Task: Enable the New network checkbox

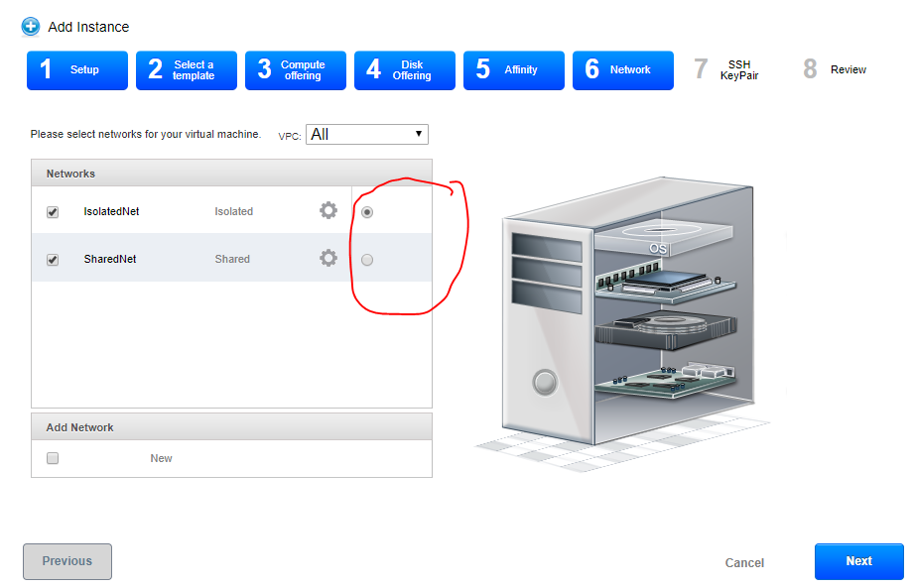Action: point(53,458)
